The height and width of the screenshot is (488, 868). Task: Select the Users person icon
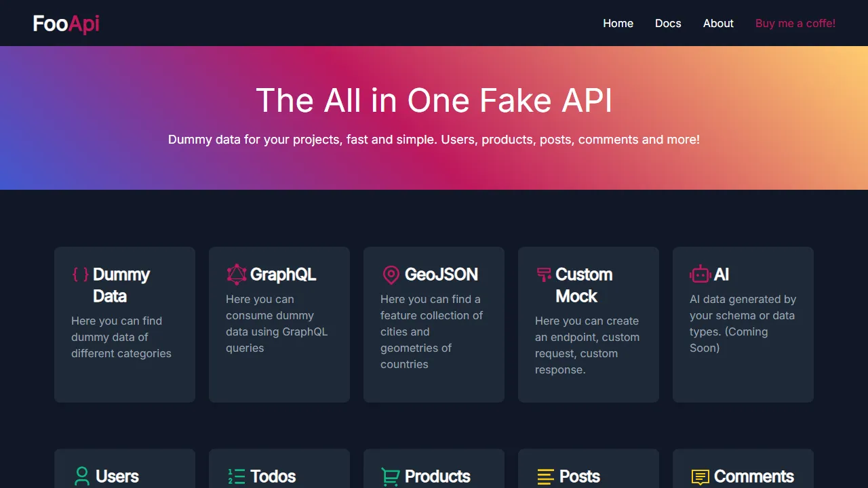point(81,476)
